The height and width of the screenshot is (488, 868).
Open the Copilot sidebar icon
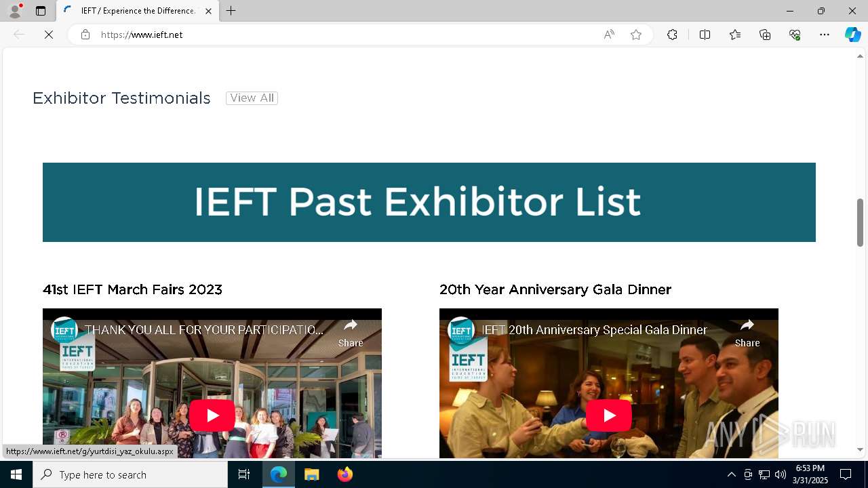[x=852, y=35]
